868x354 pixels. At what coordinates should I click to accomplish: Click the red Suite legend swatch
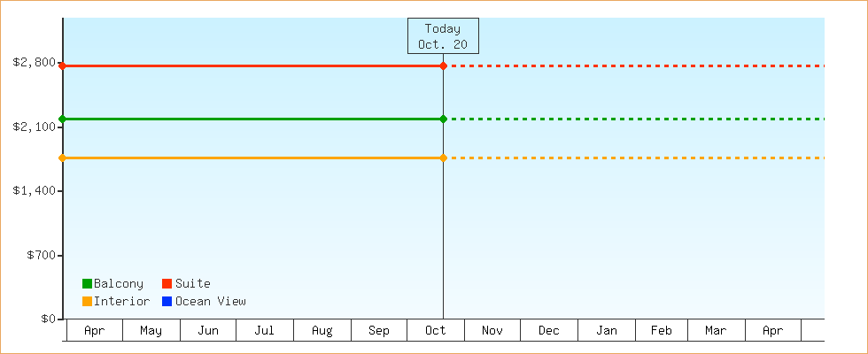pos(167,283)
